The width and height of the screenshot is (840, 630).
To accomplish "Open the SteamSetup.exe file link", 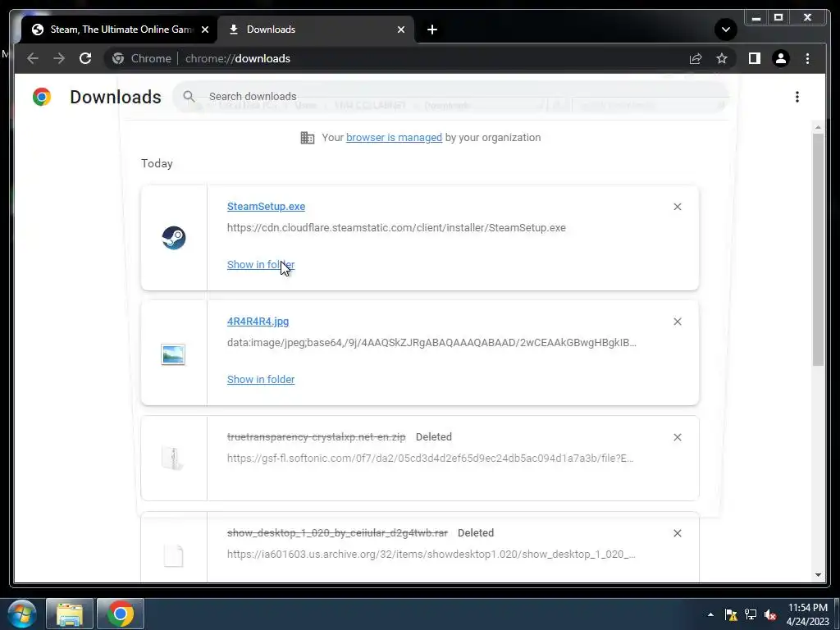I will tap(267, 206).
